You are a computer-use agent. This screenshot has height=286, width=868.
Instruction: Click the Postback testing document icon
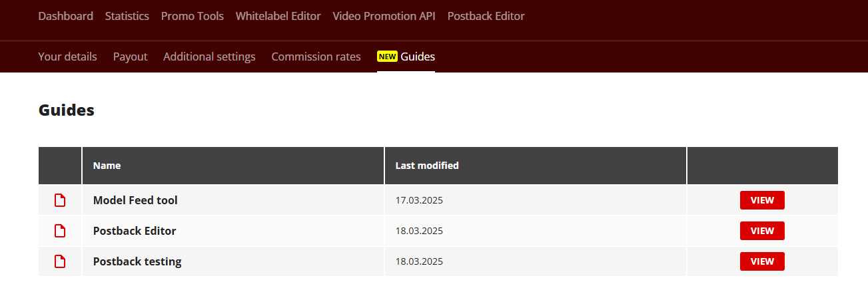click(x=60, y=261)
